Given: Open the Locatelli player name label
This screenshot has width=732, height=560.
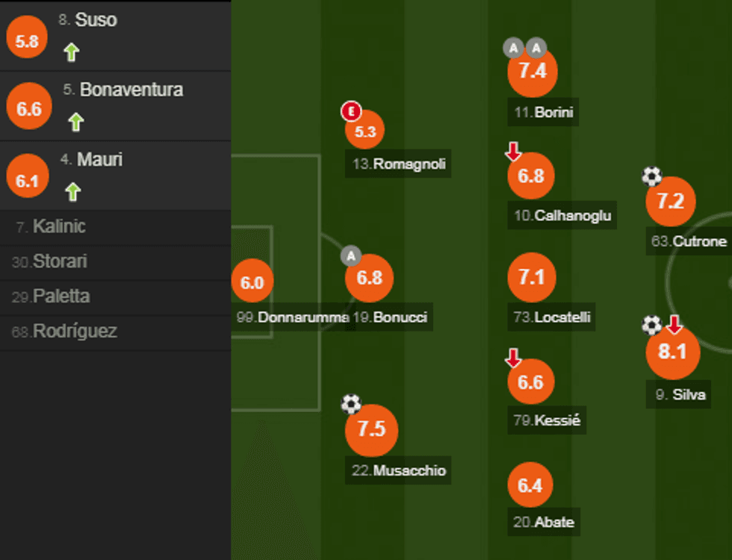Looking at the screenshot, I should [562, 317].
